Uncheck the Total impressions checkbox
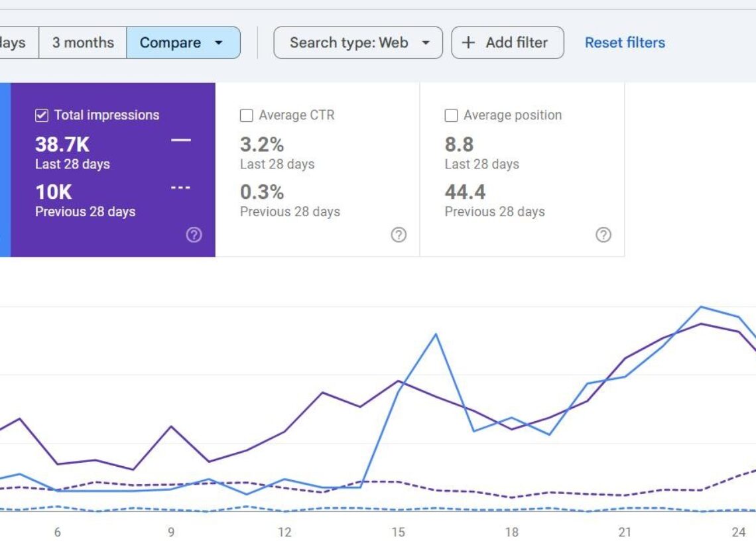This screenshot has width=756, height=557. tap(41, 114)
